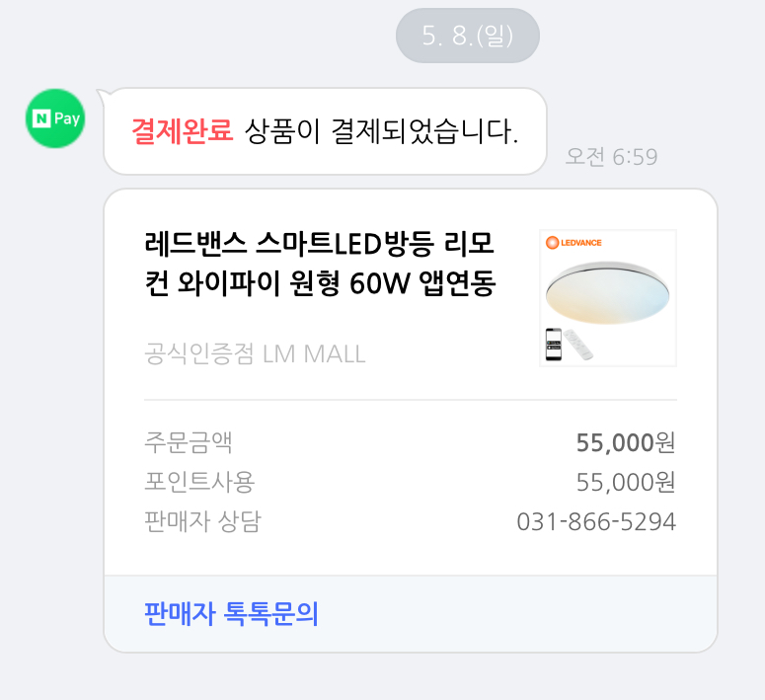This screenshot has height=700, width=765.
Task: Click the LEDVANCE brand logo
Action: [x=574, y=243]
